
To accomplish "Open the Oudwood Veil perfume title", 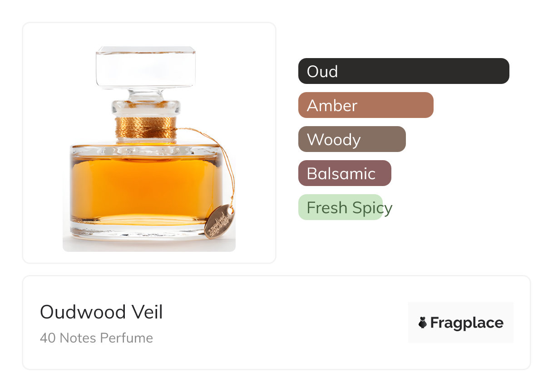I will tap(101, 312).
